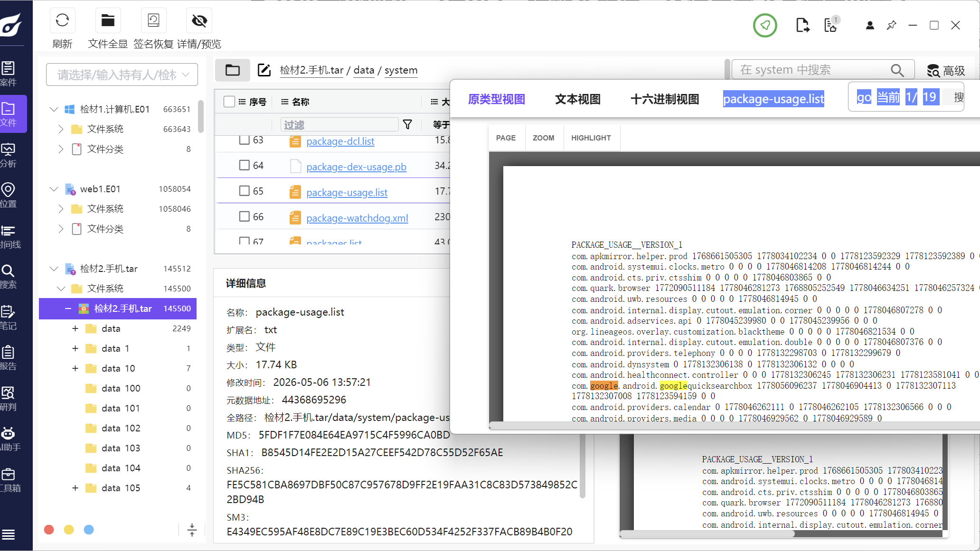This screenshot has width=980, height=551.
Task: Open the AI助手 assistant sidebar item
Action: pos(10,439)
